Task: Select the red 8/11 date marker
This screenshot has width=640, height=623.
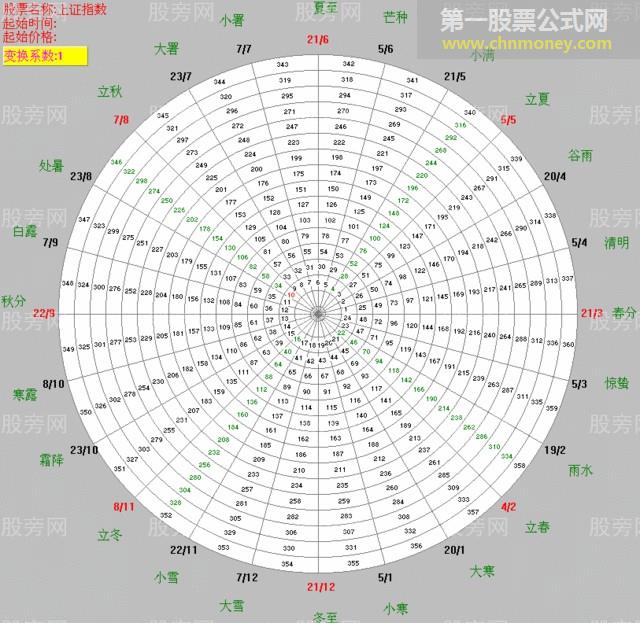Action: [124, 507]
